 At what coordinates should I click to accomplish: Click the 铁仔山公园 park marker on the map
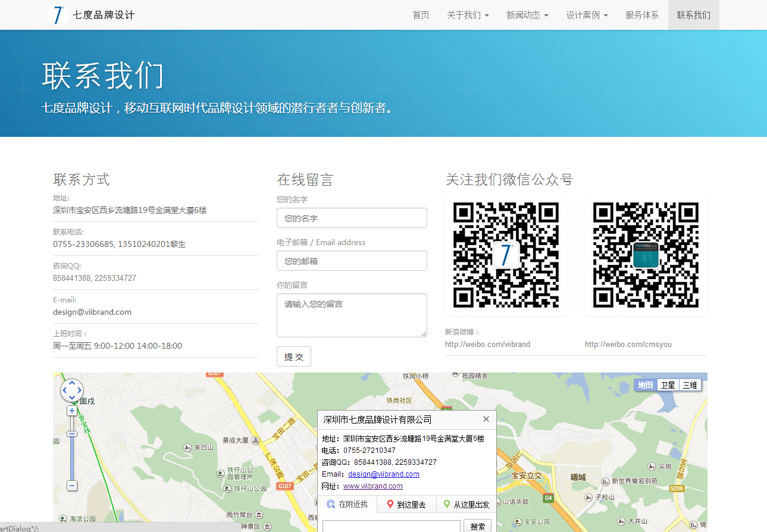coord(228,489)
